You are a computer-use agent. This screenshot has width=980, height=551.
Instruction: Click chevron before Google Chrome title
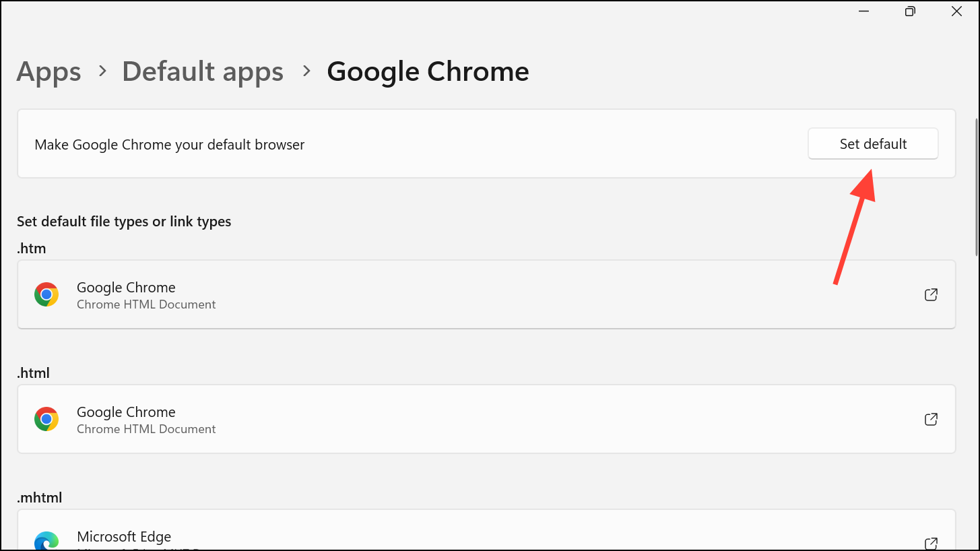click(306, 71)
